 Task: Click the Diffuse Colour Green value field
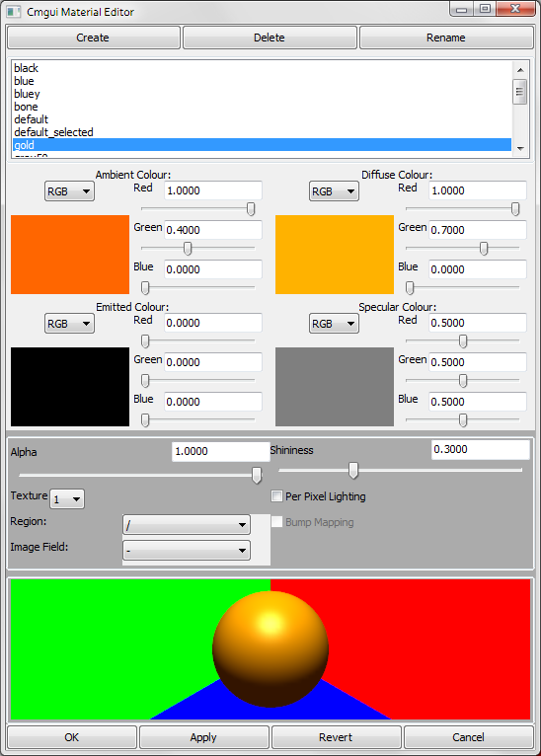point(478,230)
